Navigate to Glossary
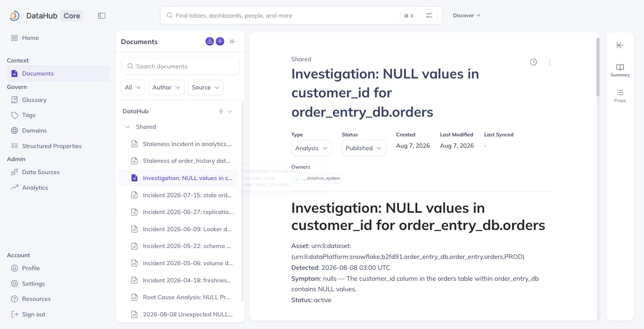The height and width of the screenshot is (329, 644). (x=58, y=100)
